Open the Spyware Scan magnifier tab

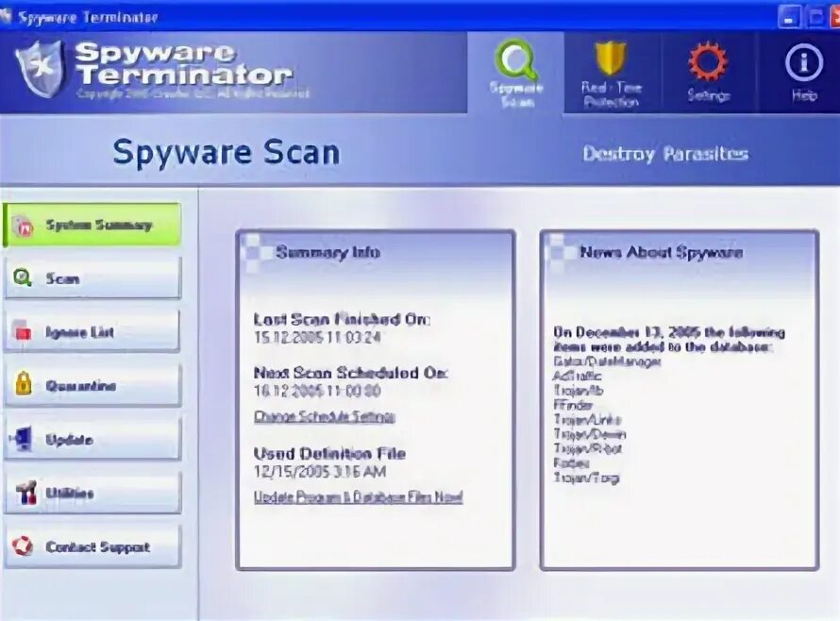tap(515, 73)
